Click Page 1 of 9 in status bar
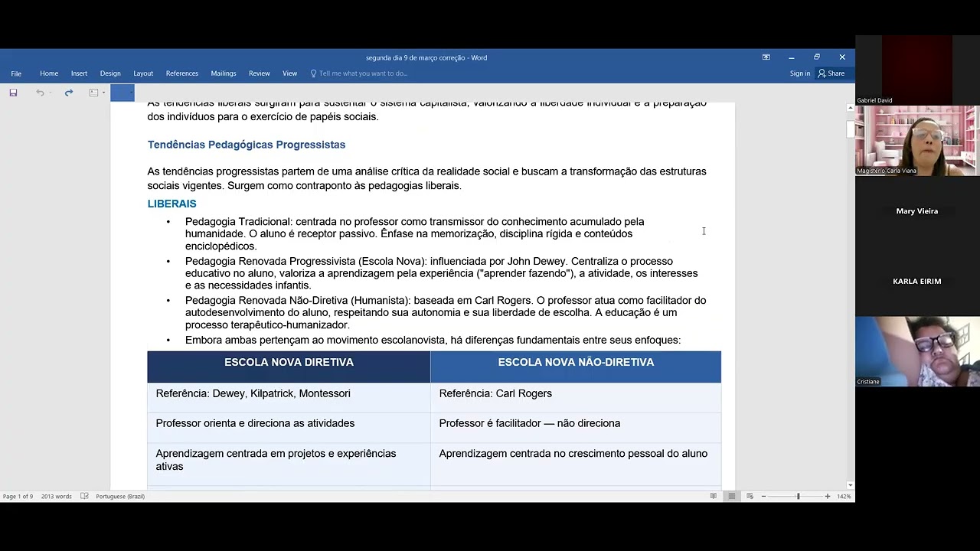980x551 pixels. [18, 497]
